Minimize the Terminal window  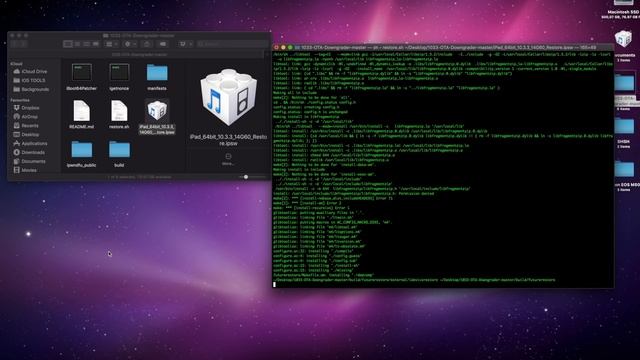pos(283,47)
